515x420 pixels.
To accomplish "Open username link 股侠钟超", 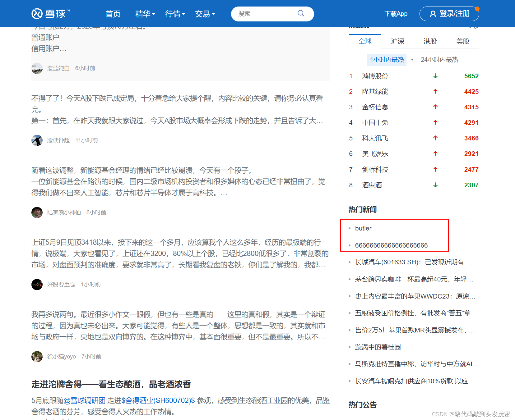I will coord(58,140).
